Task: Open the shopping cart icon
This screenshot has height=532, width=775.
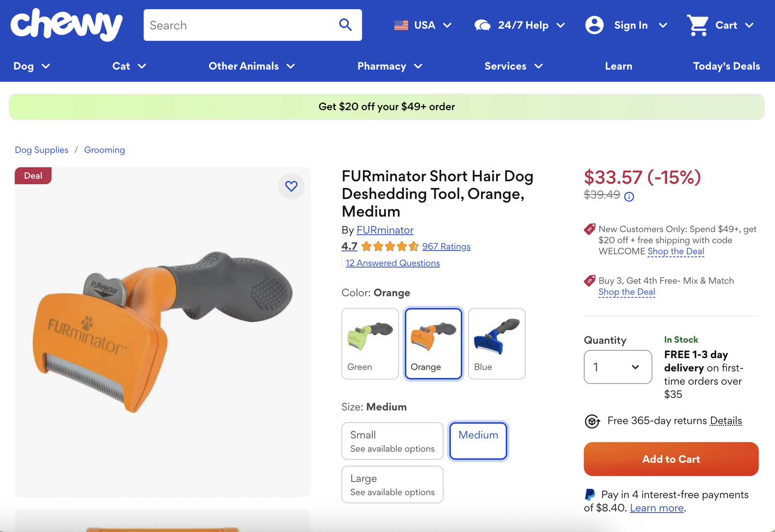Action: (x=697, y=25)
